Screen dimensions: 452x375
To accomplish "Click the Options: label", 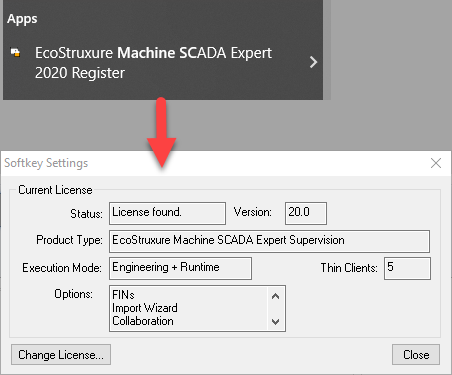I will click(73, 294).
